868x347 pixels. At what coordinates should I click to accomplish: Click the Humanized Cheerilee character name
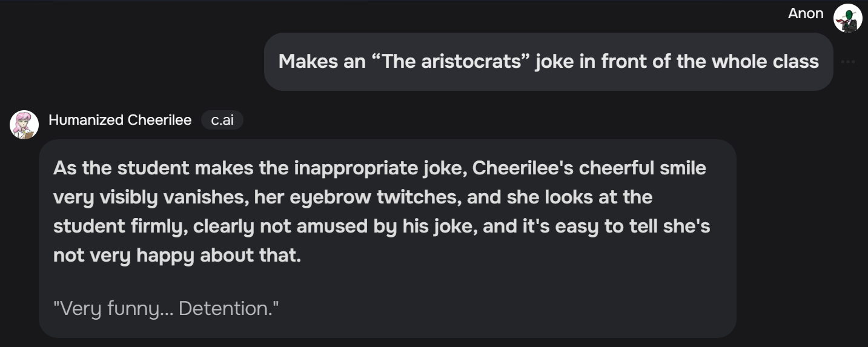(x=120, y=120)
